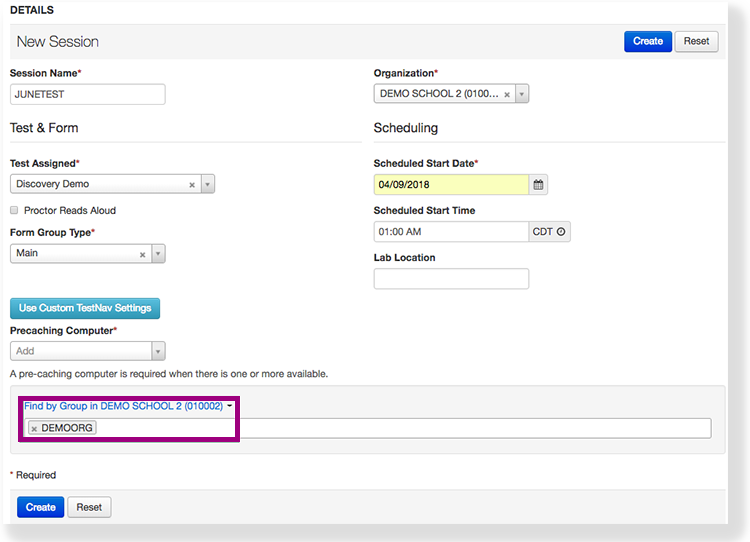Open the Form Group Type dropdown arrow
Screen dimensions: 750x542
click(158, 254)
